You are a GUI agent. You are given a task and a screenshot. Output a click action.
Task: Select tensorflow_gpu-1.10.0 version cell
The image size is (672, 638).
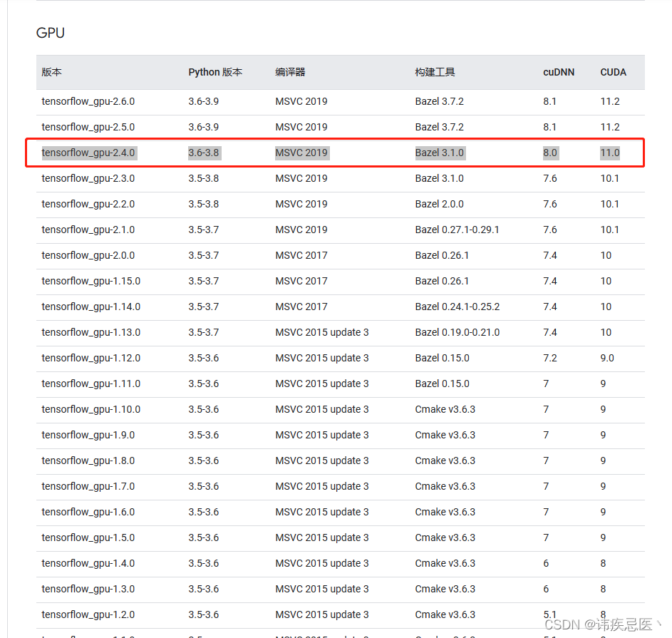pos(91,409)
